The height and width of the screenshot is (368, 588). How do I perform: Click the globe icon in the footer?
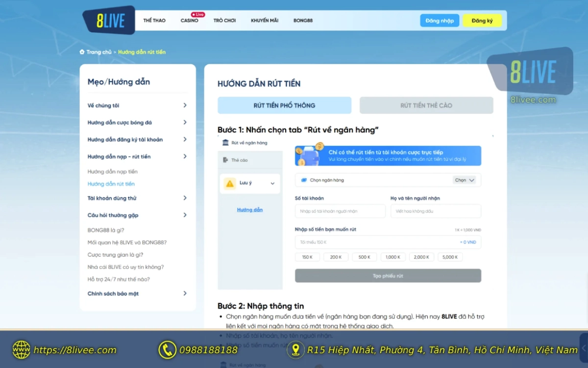[x=22, y=350]
